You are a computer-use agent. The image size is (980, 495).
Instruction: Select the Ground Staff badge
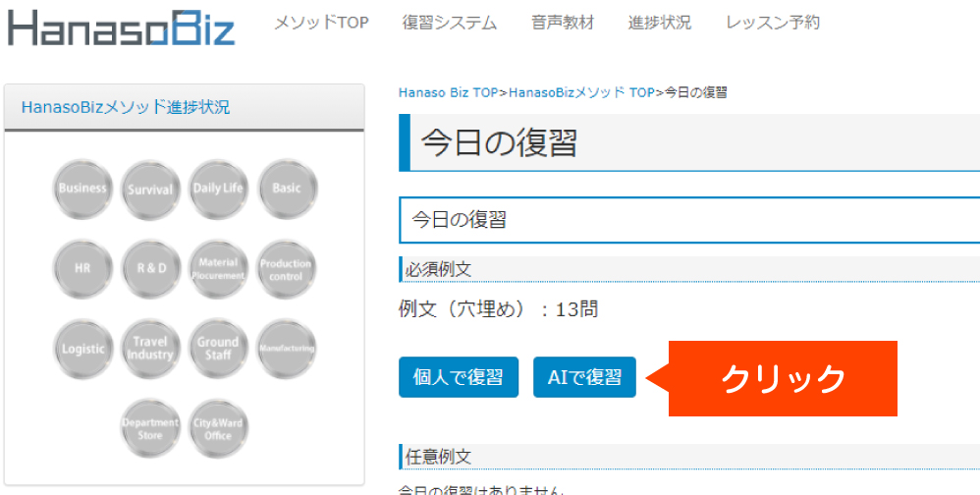(218, 349)
